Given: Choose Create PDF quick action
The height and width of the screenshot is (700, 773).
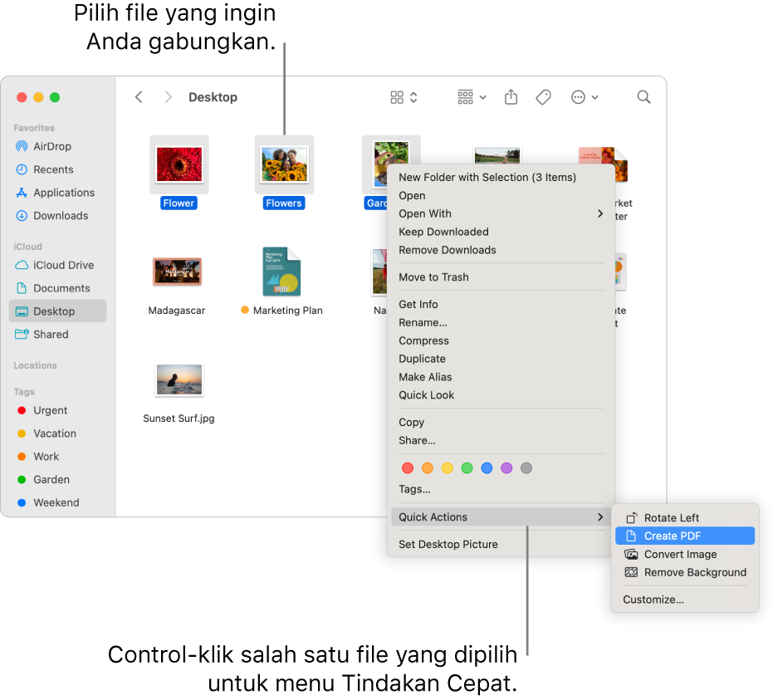Looking at the screenshot, I should (x=685, y=536).
